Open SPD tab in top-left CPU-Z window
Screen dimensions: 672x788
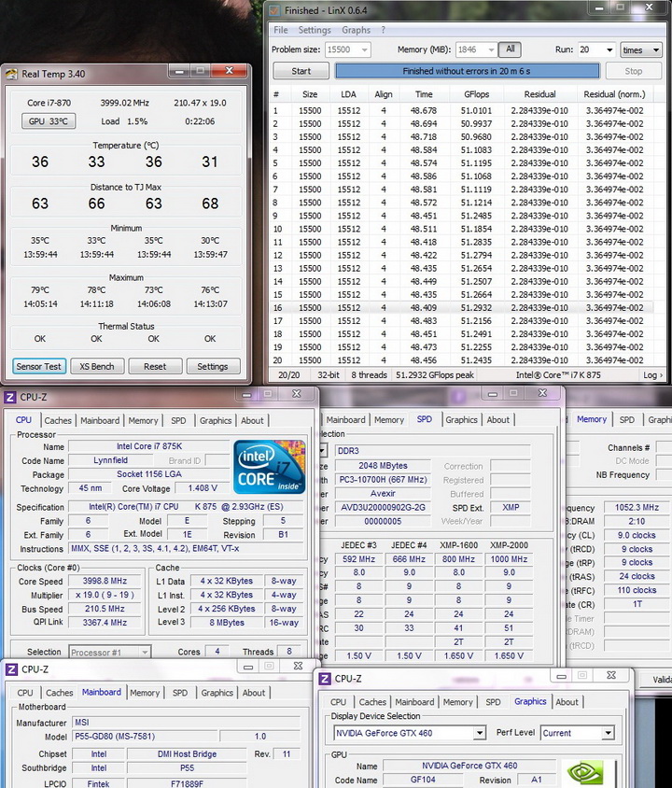[x=178, y=421]
